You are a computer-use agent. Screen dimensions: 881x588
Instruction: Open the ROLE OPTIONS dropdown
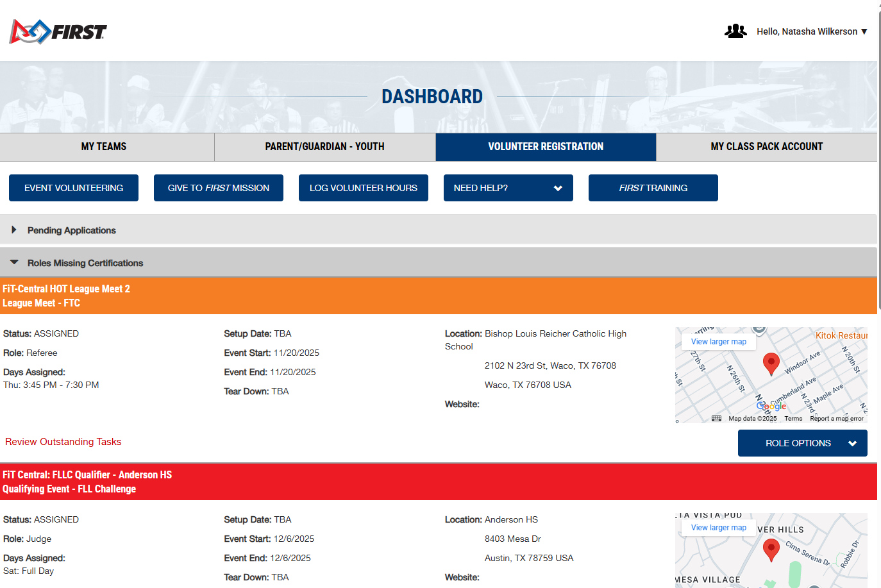click(x=802, y=443)
